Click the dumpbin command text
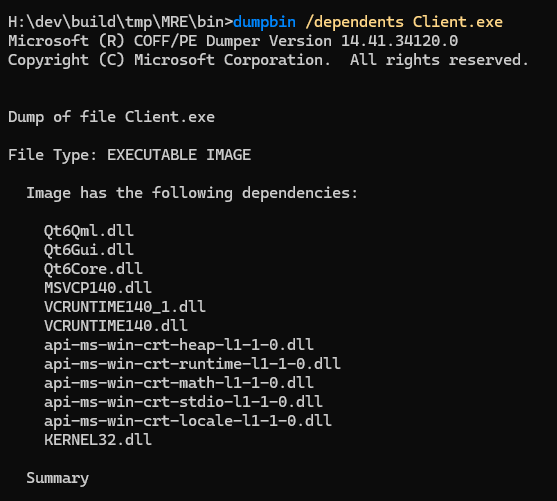Viewport: 557px width, 501px height. (264, 22)
